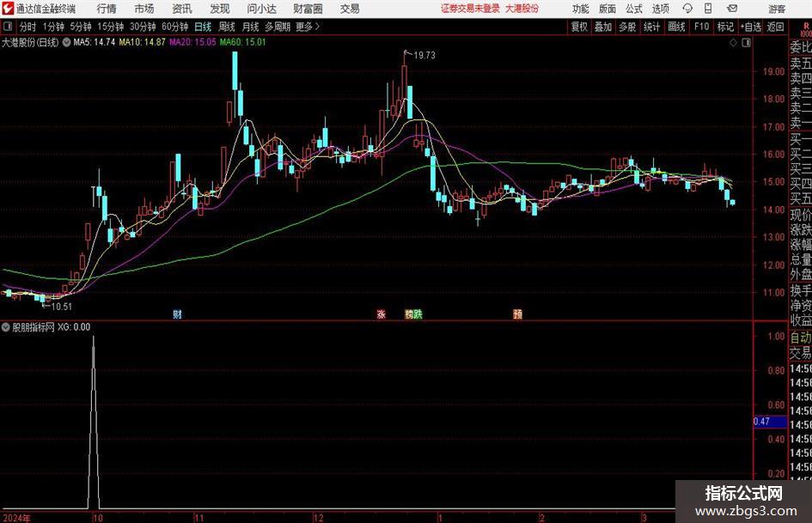The image size is (812, 523).
Task: Click the 多股 multi-stock button
Action: click(627, 27)
